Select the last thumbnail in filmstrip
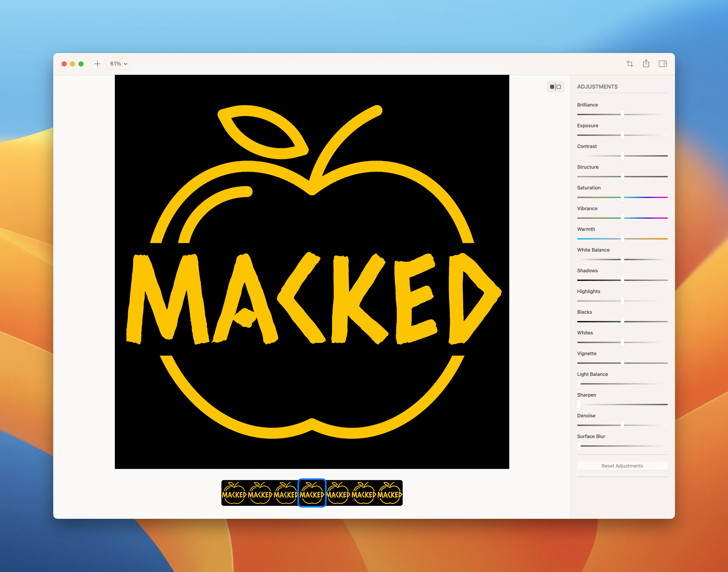The width and height of the screenshot is (728, 572). coord(390,493)
